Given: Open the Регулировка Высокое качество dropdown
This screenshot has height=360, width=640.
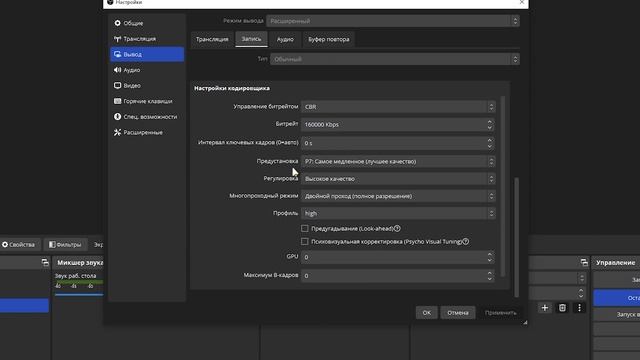Looking at the screenshot, I should [x=398, y=179].
